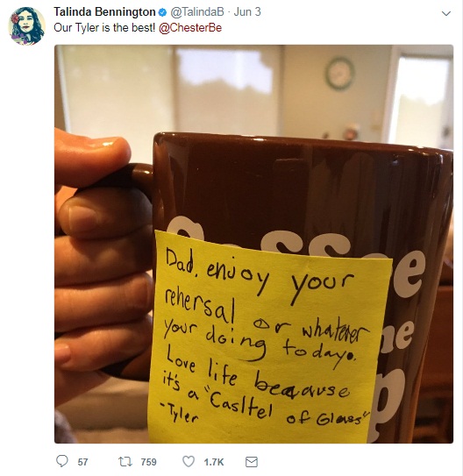Retweet with the arrows icon
463x476 pixels.
tap(125, 462)
